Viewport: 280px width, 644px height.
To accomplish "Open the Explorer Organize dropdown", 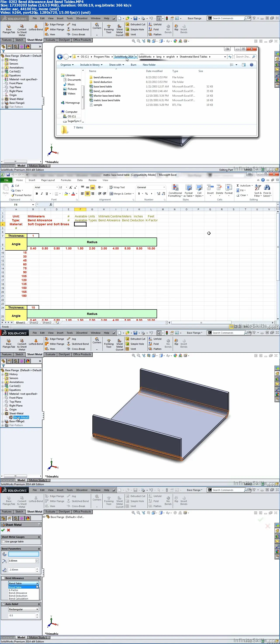I will tap(67, 65).
